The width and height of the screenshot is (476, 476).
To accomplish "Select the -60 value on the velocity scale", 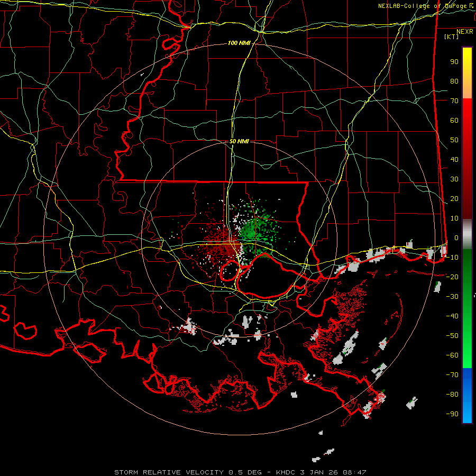I will [452, 355].
